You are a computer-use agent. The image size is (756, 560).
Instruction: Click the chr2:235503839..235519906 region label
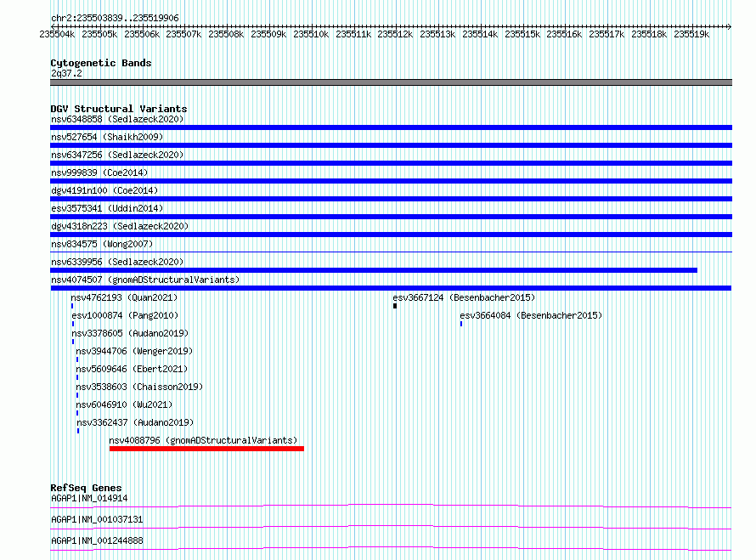115,18
